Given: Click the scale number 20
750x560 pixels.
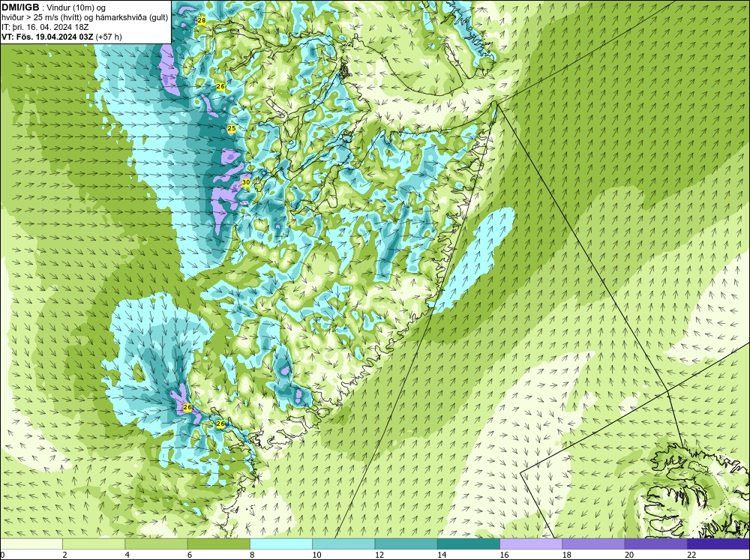Looking at the screenshot, I should click(x=629, y=555).
